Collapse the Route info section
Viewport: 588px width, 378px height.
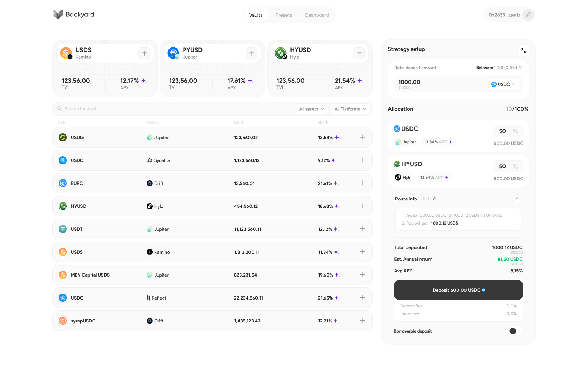pos(517,199)
